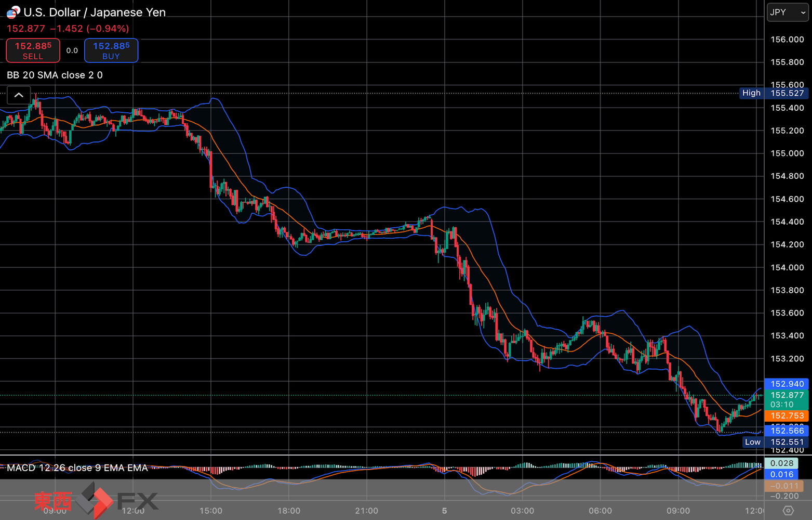Click the 156.000 level on price scale

tap(787, 40)
